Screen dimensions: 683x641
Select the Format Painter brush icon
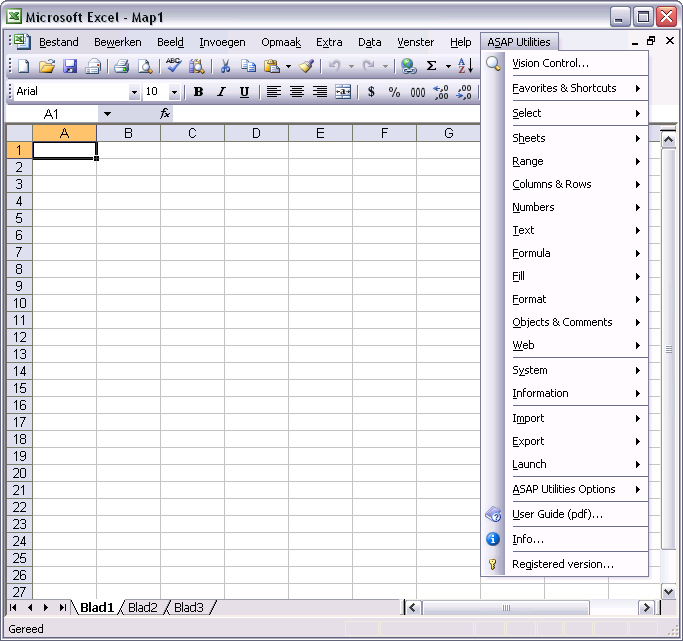coord(307,66)
